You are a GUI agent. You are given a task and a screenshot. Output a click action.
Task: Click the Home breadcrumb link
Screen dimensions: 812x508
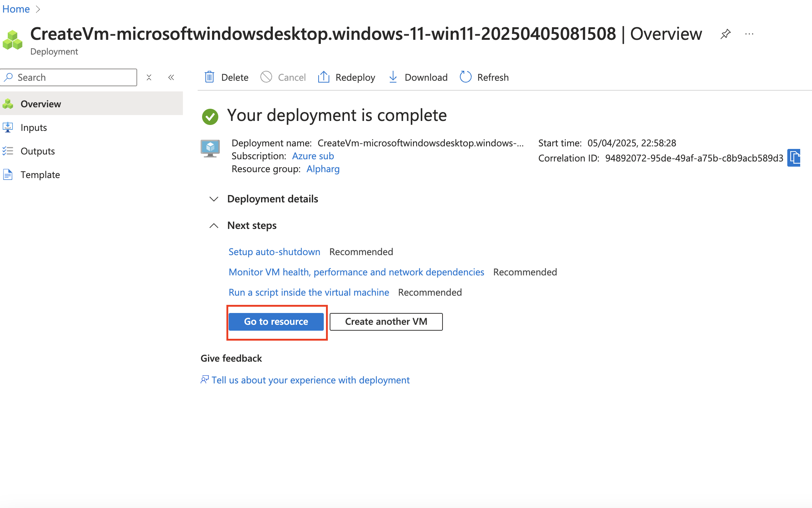click(x=16, y=9)
